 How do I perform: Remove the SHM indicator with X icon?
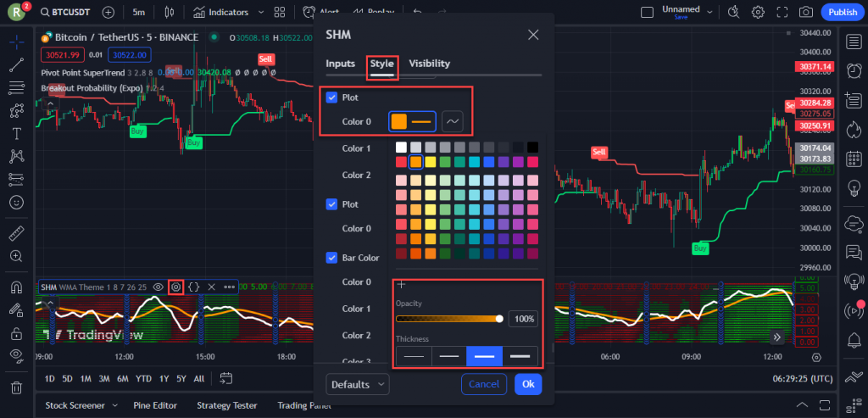pos(211,287)
